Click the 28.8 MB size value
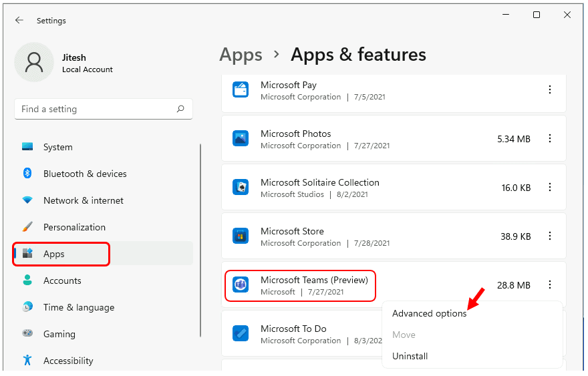The image size is (588, 376). [514, 285]
